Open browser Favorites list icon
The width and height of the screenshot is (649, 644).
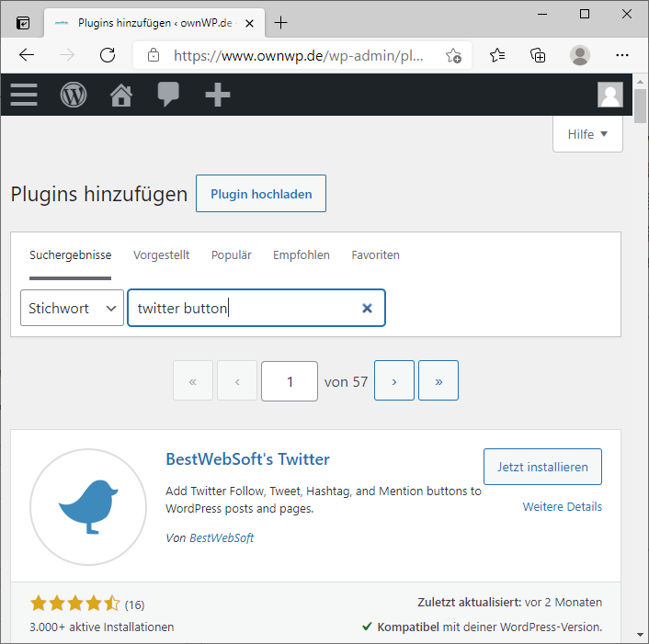[x=497, y=55]
